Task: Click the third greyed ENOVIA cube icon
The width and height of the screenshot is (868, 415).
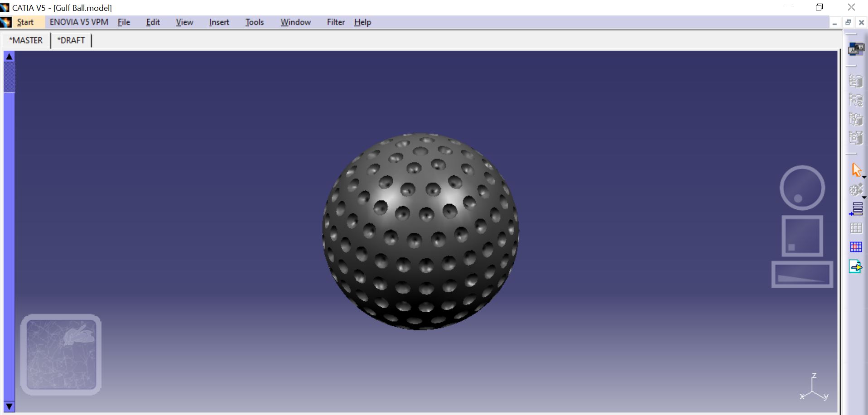Action: click(856, 119)
